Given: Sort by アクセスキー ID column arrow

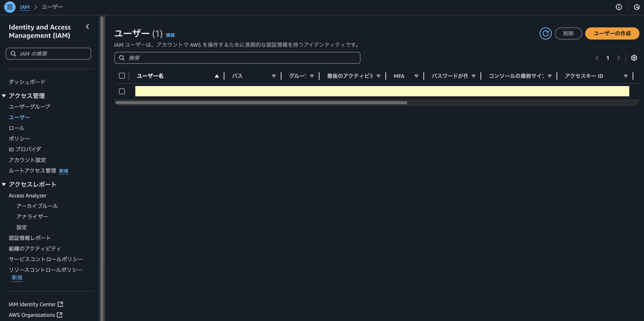Looking at the screenshot, I should tap(625, 76).
